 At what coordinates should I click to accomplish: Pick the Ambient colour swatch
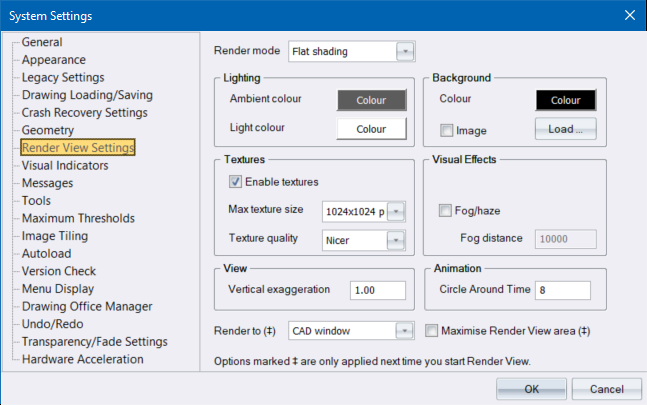point(371,100)
